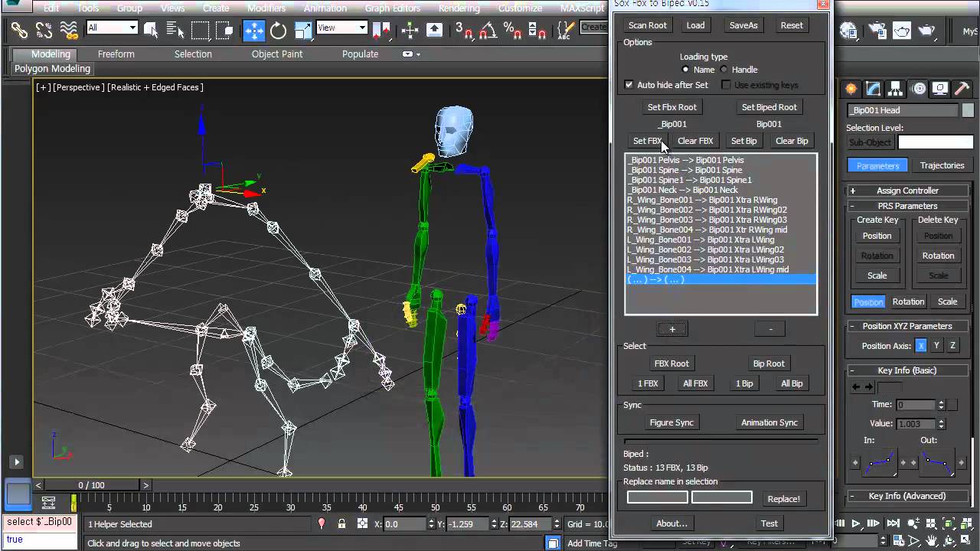980x551 pixels.
Task: Select the Link tool in main toolbar
Action: coord(19,31)
